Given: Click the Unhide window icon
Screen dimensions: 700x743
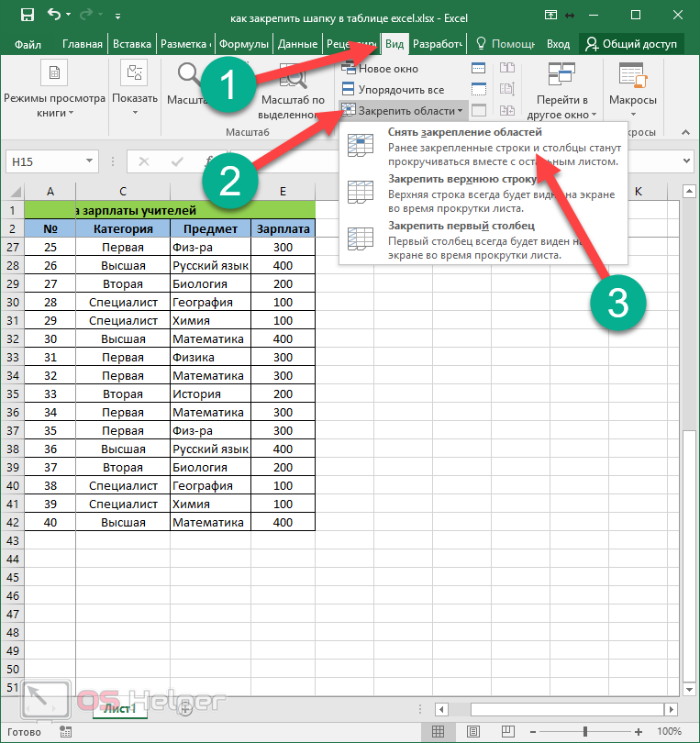Looking at the screenshot, I should 479,110.
